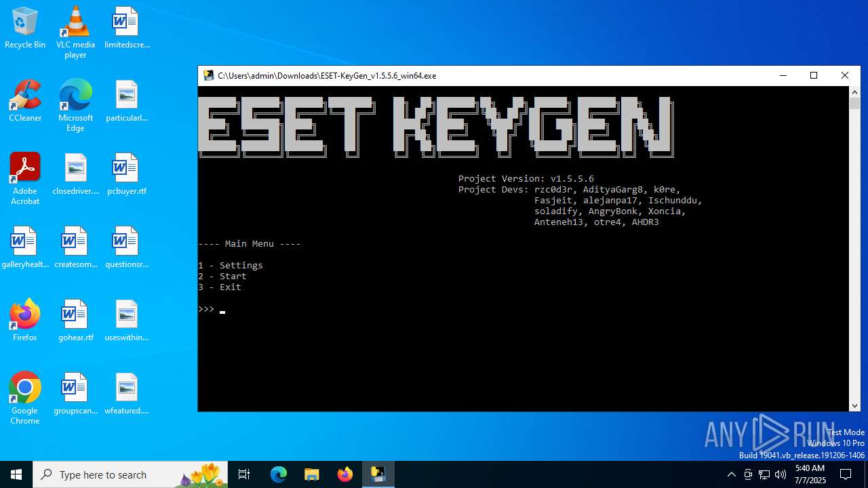Open the console window system menu icon

tap(209, 75)
